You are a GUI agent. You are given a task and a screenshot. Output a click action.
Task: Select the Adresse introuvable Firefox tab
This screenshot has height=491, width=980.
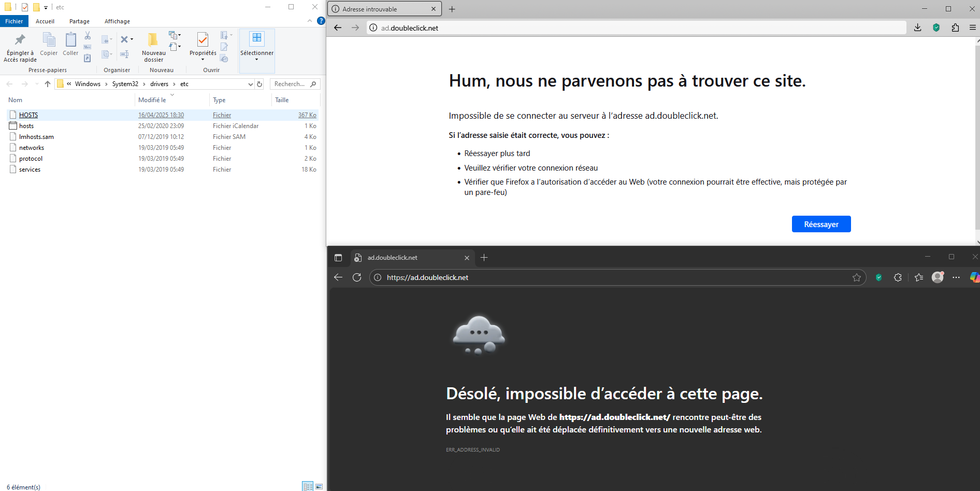[x=384, y=9]
